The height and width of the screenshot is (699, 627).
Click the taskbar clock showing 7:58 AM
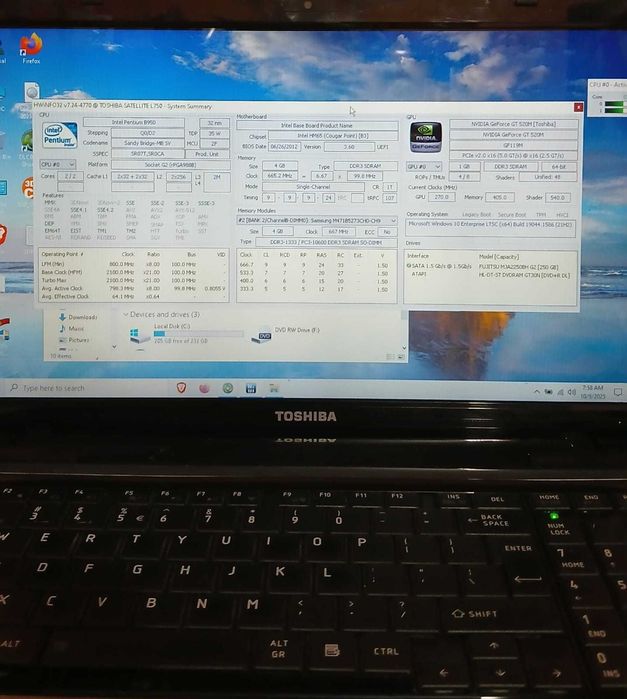pos(593,392)
